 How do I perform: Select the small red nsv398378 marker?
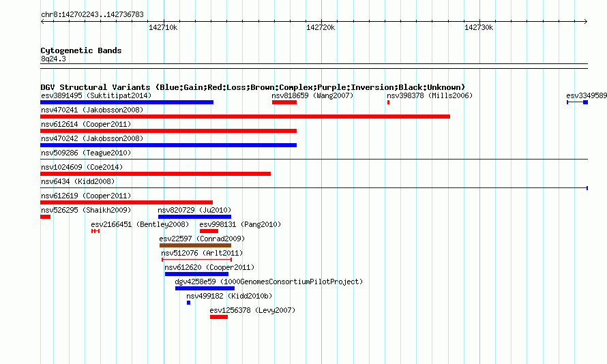388,102
